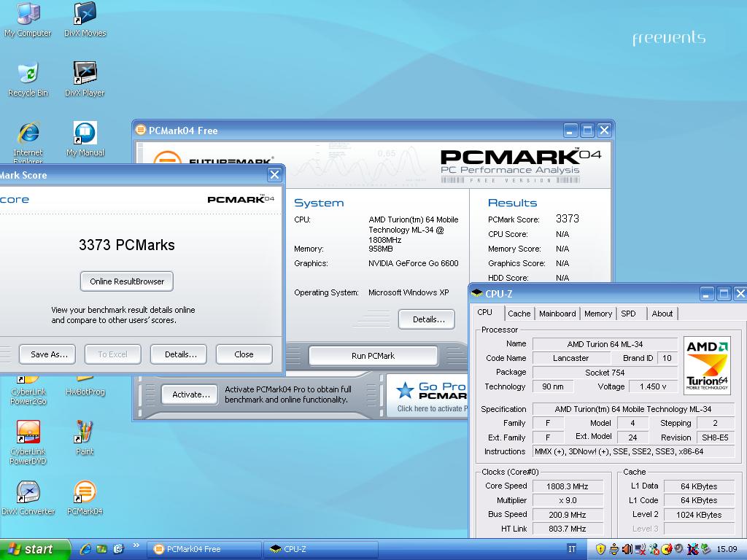Click Package value Socket 754

tap(605, 373)
